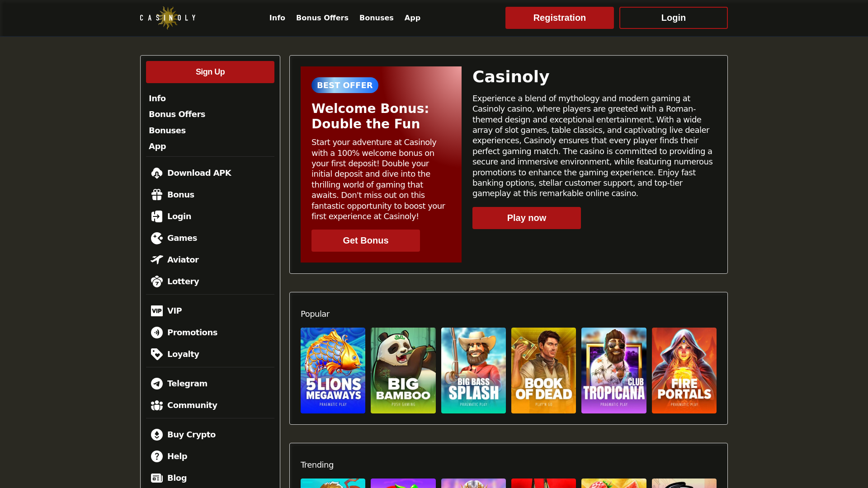Screen dimensions: 868x488
Task: Click the Games icon in sidebar
Action: point(157,238)
